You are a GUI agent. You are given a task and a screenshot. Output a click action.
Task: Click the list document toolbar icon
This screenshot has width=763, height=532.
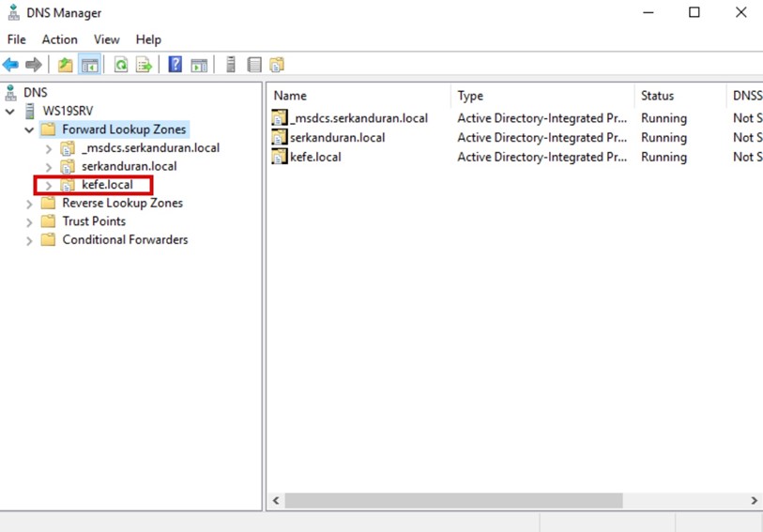(254, 64)
